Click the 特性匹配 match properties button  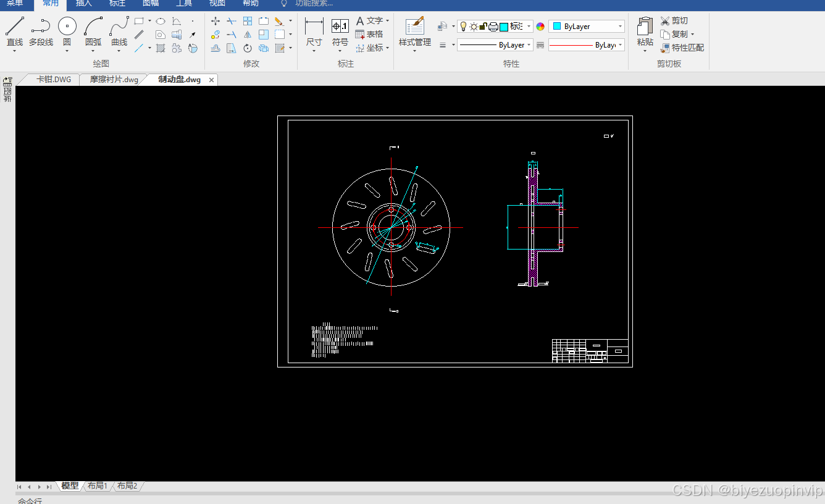click(682, 48)
